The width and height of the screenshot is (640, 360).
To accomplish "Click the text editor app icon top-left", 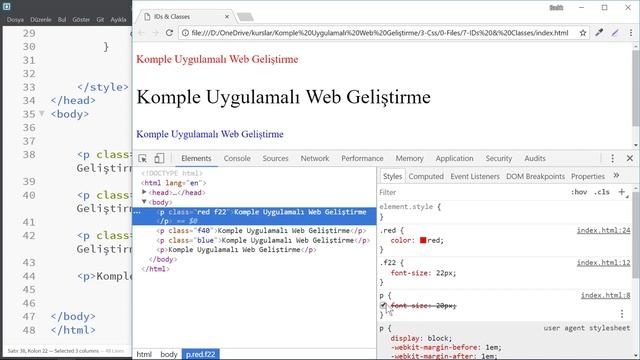I will click(7, 6).
